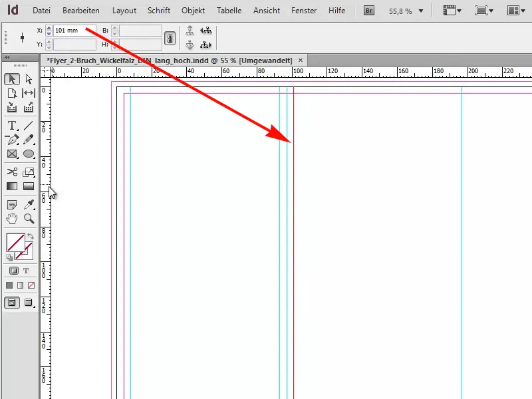Viewport: 532px width, 399px height.
Task: Close the Flyer document tab
Action: pos(301,60)
